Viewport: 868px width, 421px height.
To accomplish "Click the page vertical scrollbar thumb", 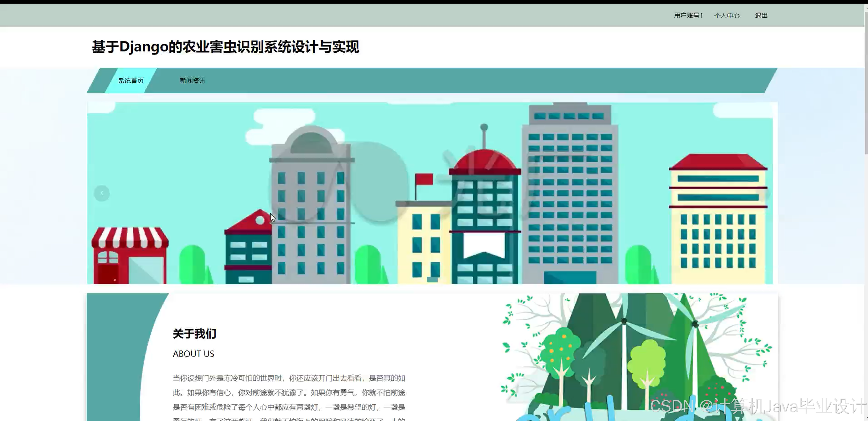I will [866, 83].
